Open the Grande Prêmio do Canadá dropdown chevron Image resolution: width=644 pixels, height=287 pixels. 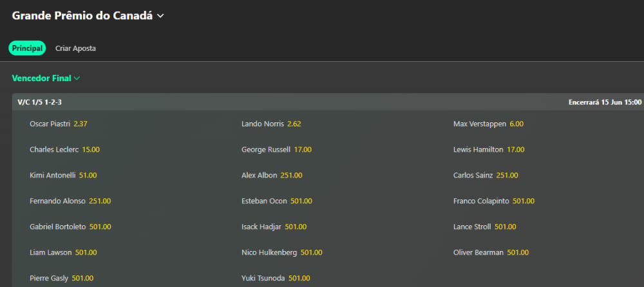[160, 16]
